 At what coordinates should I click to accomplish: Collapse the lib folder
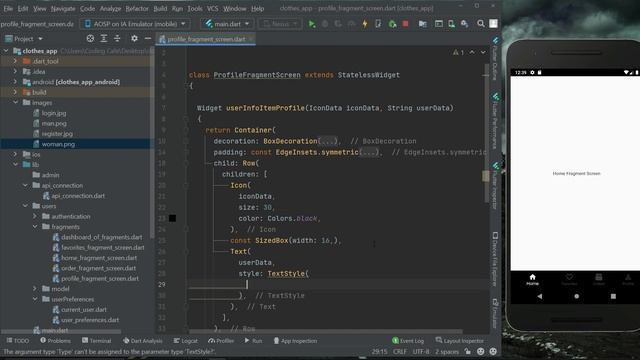click(16, 164)
